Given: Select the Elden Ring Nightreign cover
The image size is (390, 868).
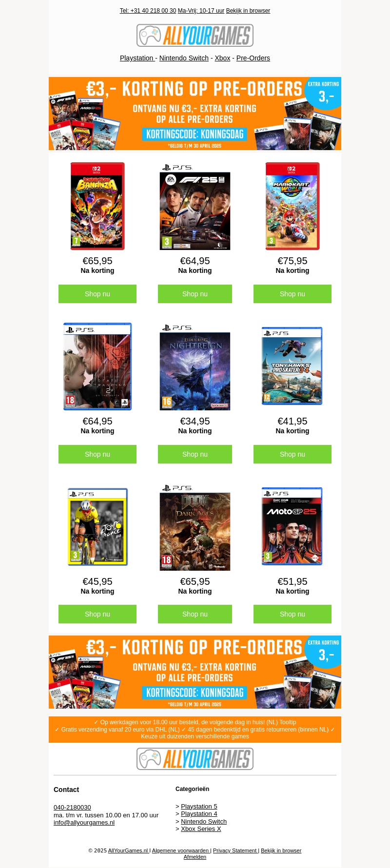Looking at the screenshot, I should (195, 366).
